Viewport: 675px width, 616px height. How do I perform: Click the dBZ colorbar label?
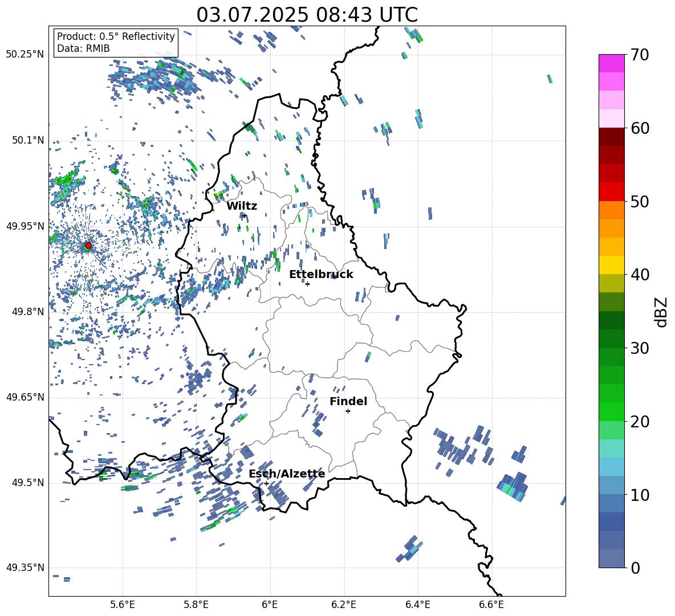coord(661,312)
